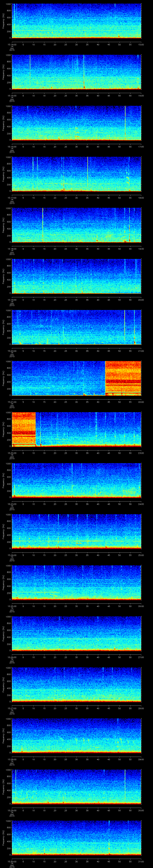Image resolution: width=153 pixels, height=868 pixels.
Task: Click the '15:29:00' time label
Action: [12, 810]
